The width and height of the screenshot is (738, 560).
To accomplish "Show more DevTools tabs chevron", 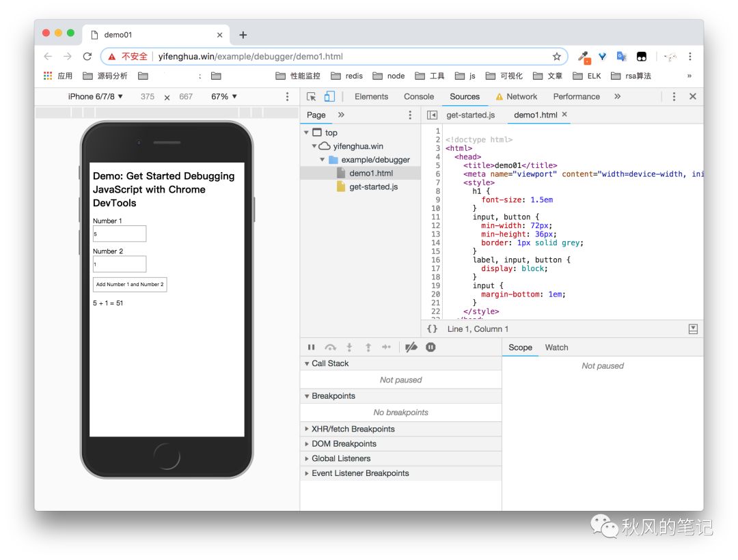I will (x=618, y=96).
